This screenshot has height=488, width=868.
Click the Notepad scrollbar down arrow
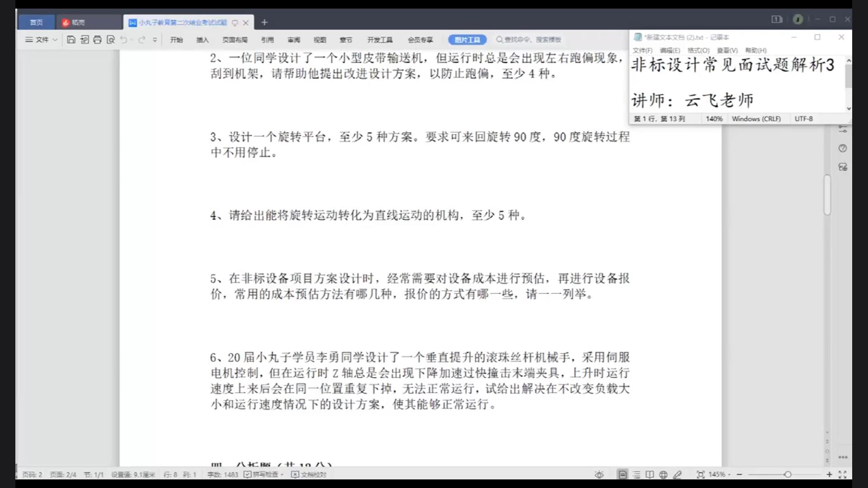(x=849, y=108)
